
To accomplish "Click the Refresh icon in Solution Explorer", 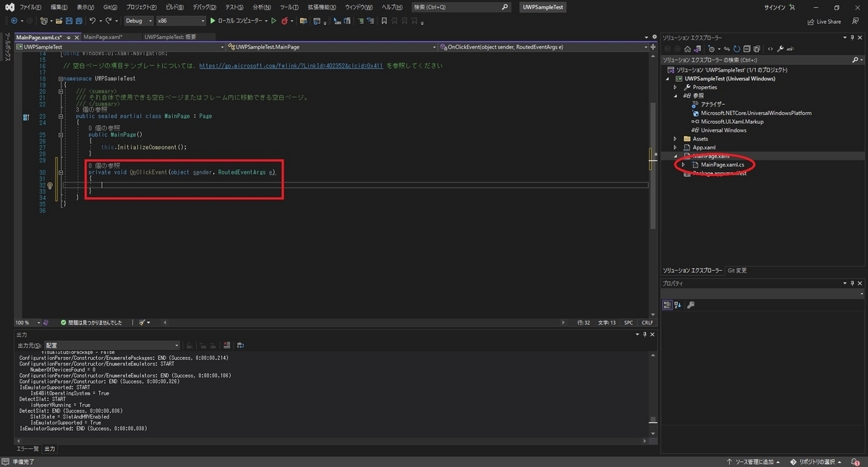I will (x=737, y=49).
